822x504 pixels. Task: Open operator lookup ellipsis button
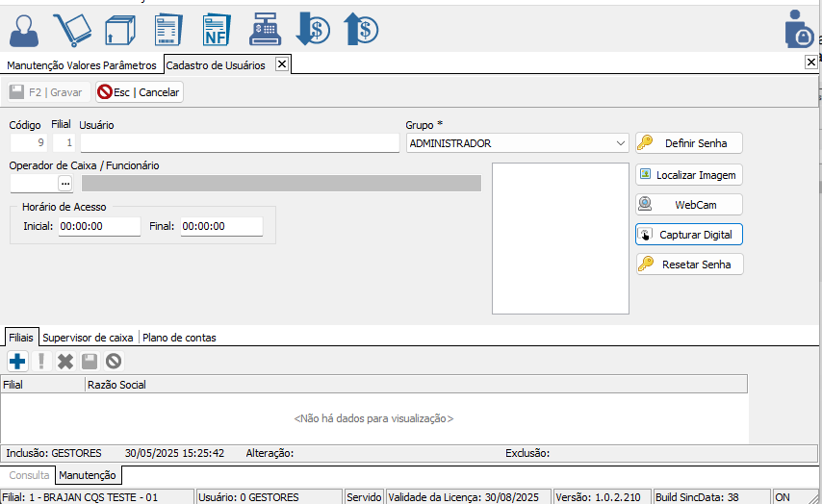tap(65, 183)
